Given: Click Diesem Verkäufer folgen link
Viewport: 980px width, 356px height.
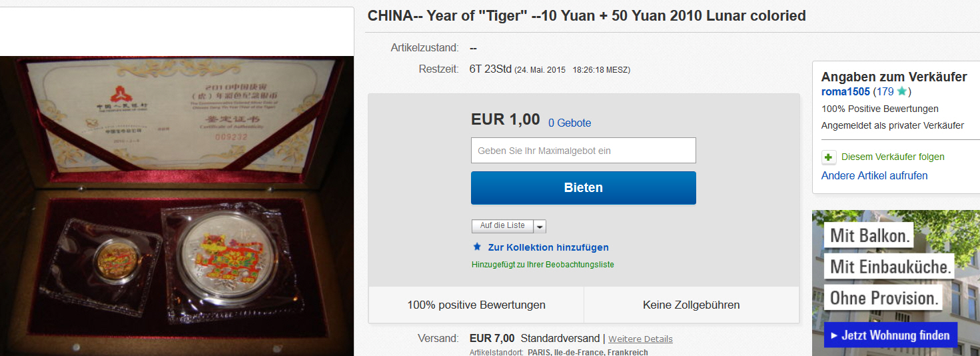Looking at the screenshot, I should coord(893,157).
